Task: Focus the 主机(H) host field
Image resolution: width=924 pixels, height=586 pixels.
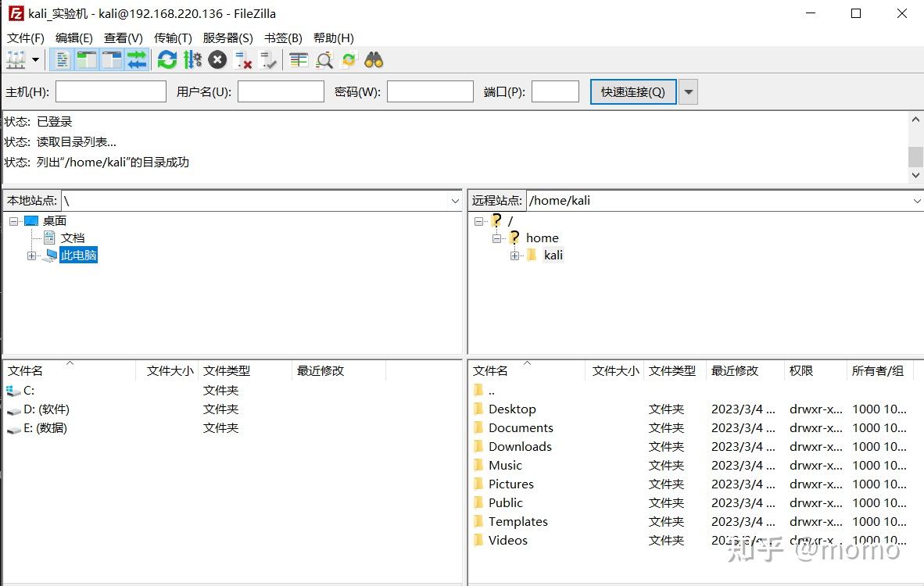Action: click(x=111, y=91)
